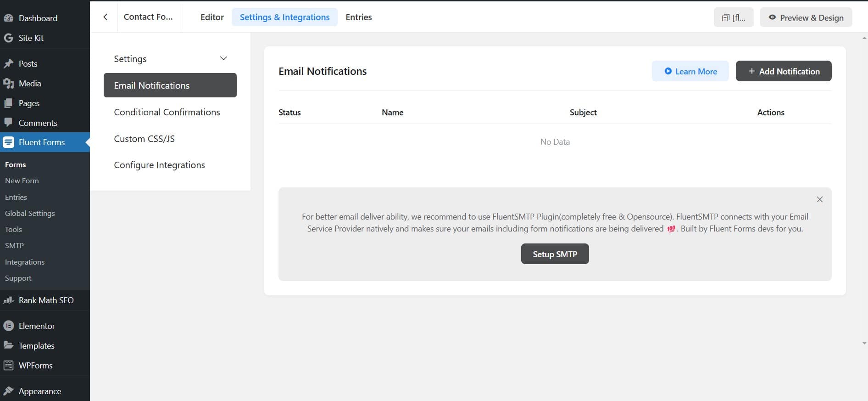Select Email Notifications in settings menu
This screenshot has width=868, height=401.
(x=170, y=85)
